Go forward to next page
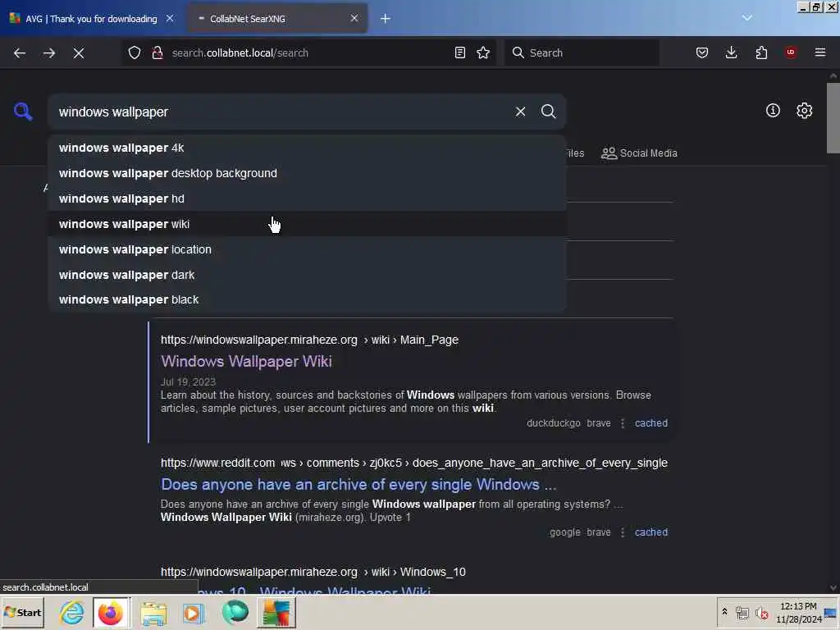This screenshot has height=630, width=840. click(x=48, y=52)
